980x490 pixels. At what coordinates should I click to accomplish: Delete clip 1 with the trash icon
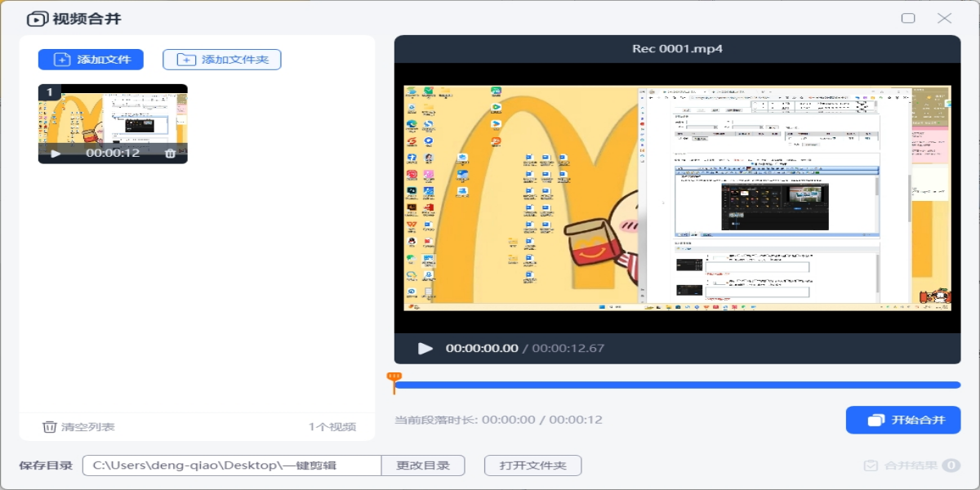click(170, 153)
